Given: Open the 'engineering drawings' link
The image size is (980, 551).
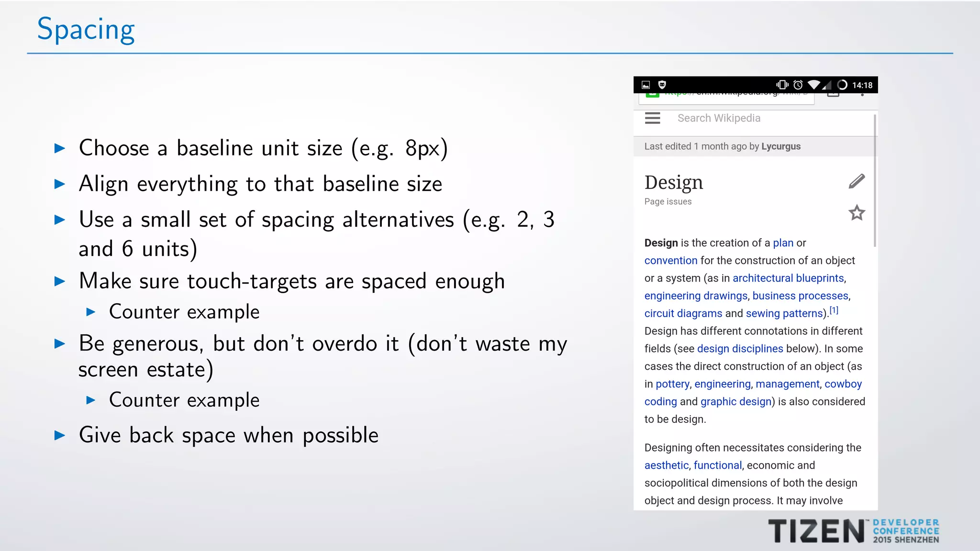Looking at the screenshot, I should click(696, 296).
